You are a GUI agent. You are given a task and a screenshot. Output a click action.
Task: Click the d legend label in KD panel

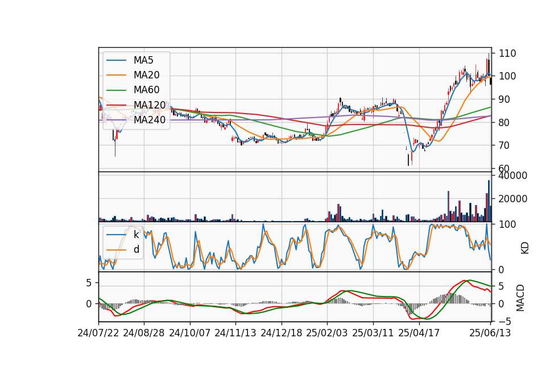click(136, 249)
